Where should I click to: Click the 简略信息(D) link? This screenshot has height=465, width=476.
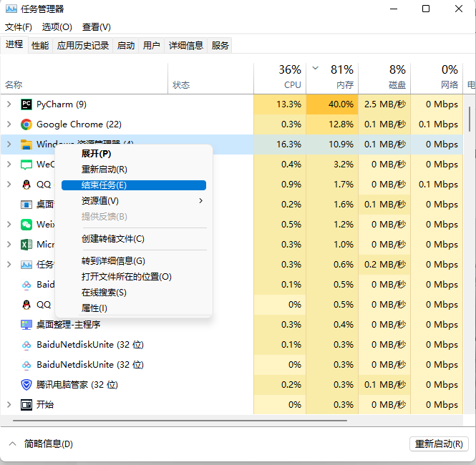(49, 444)
